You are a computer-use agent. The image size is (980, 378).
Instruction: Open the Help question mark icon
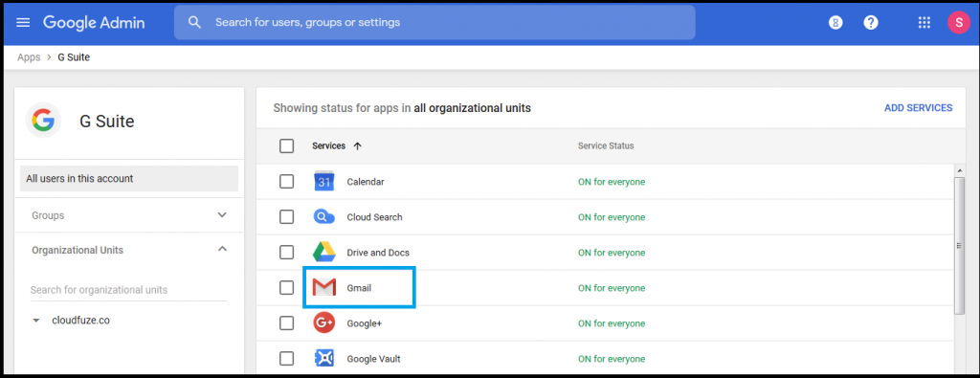[871, 23]
